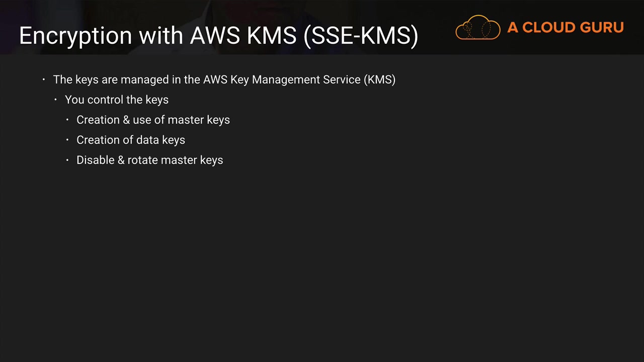Screen dimensions: 644x362
Task: Click bullet dot before "Creation of data keys"
Action: point(67,140)
